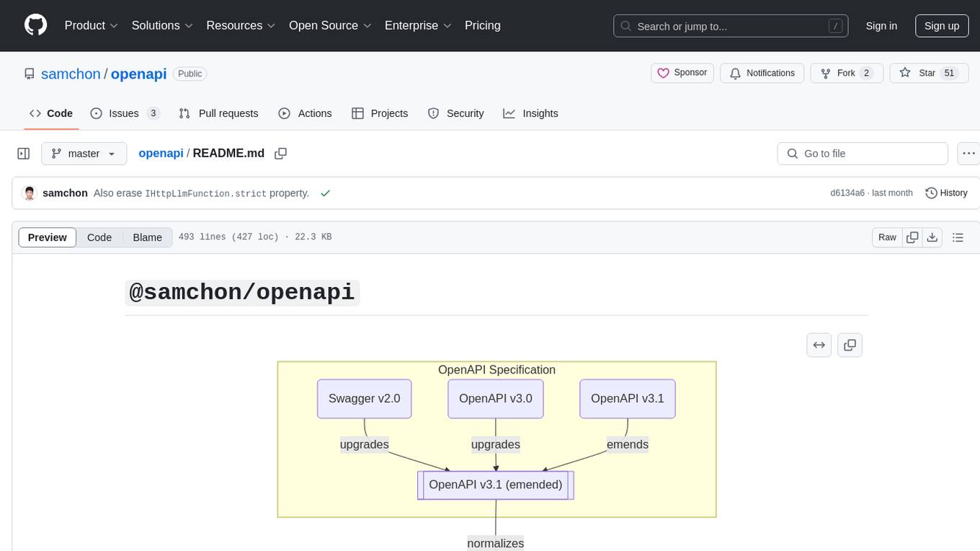Switch to the Actions tab

(x=305, y=113)
